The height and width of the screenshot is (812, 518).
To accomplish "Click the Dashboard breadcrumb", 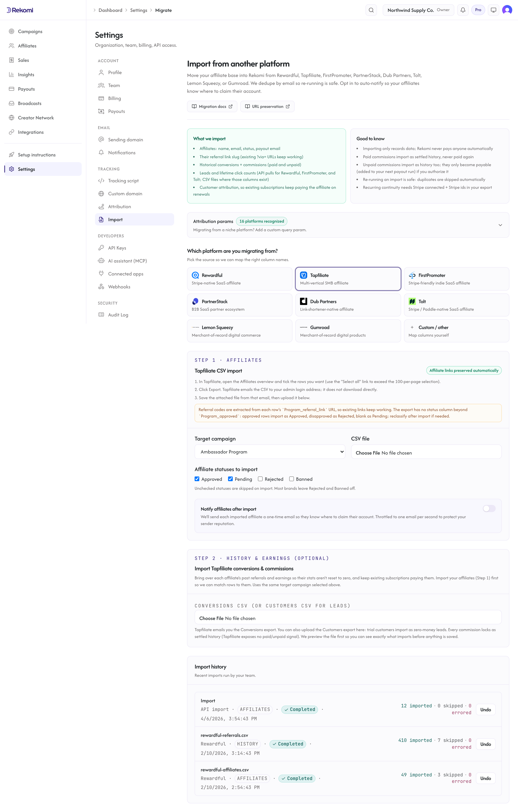I will 110,10.
